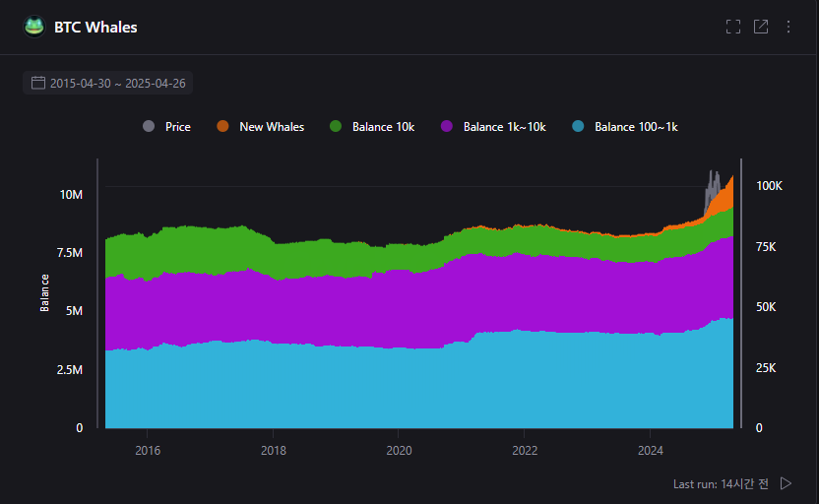
Task: Click the 2022 x-axis label
Action: (525, 450)
